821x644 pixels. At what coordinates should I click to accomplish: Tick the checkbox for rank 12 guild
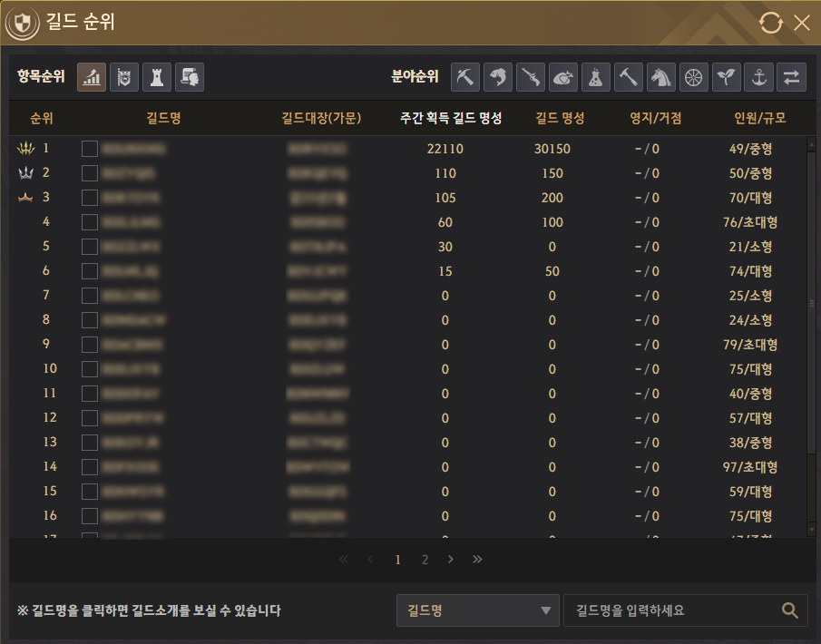90,418
